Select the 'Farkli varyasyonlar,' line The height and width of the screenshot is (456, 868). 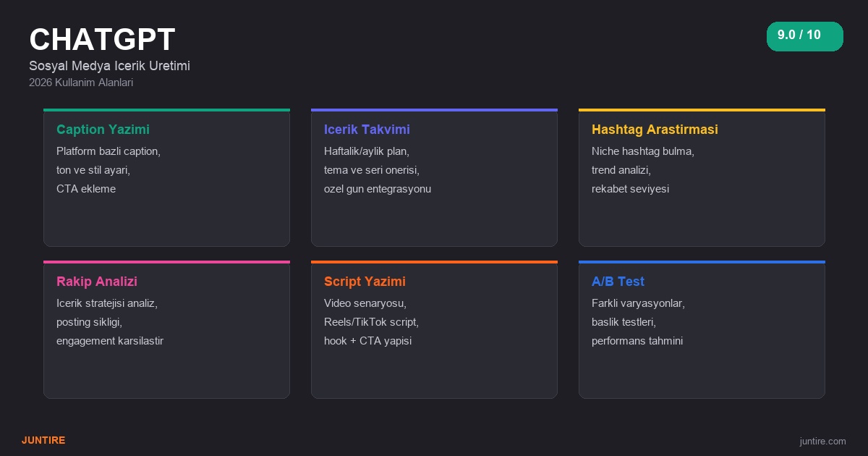coord(638,303)
